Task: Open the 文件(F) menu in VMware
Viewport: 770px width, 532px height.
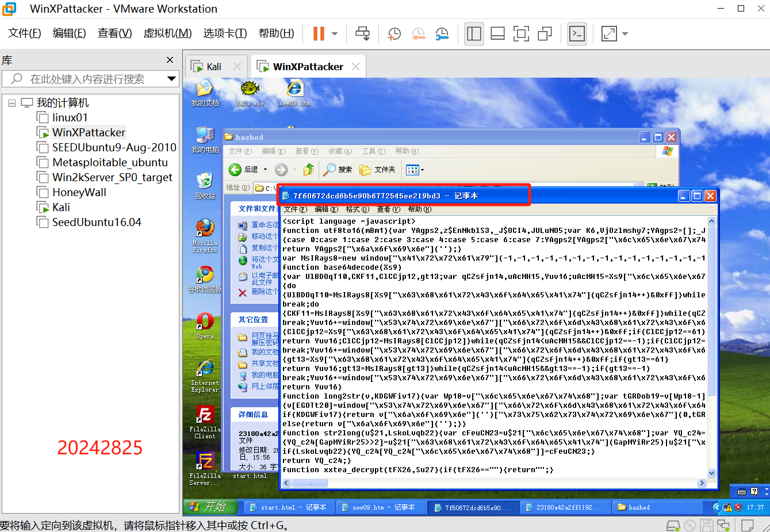Action: tap(25, 33)
